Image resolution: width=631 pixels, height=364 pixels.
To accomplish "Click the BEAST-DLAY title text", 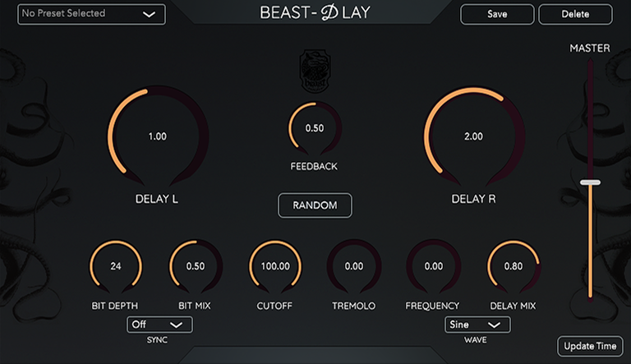I will point(315,13).
